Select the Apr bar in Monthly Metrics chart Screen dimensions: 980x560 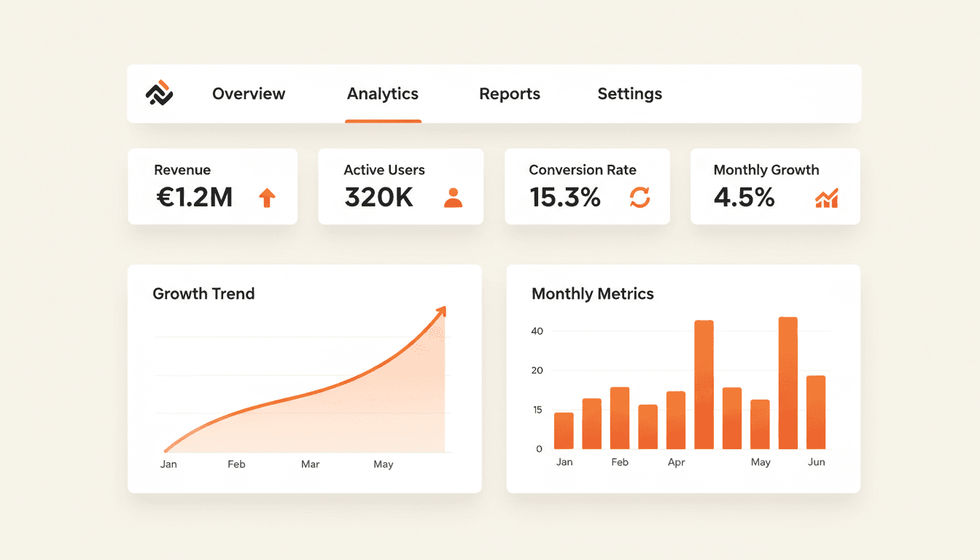(x=676, y=421)
